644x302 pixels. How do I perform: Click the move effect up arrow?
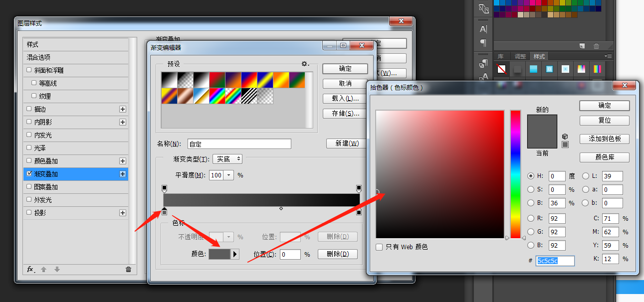(44, 269)
